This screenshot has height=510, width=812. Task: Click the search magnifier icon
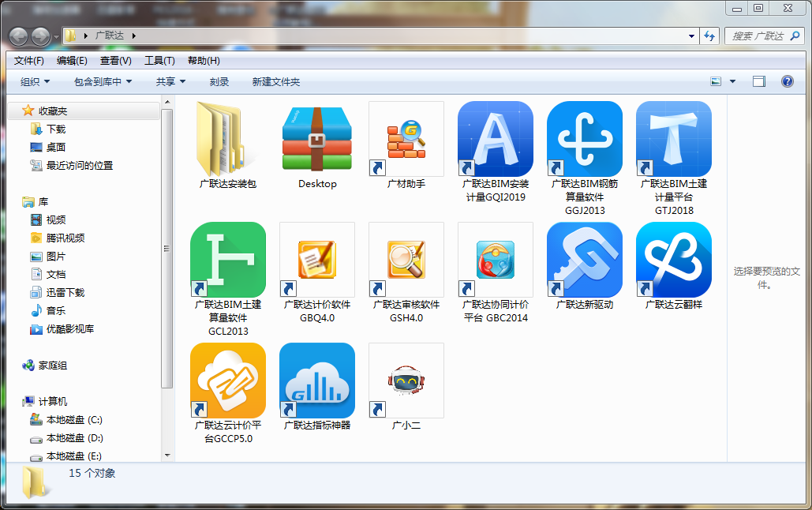795,36
